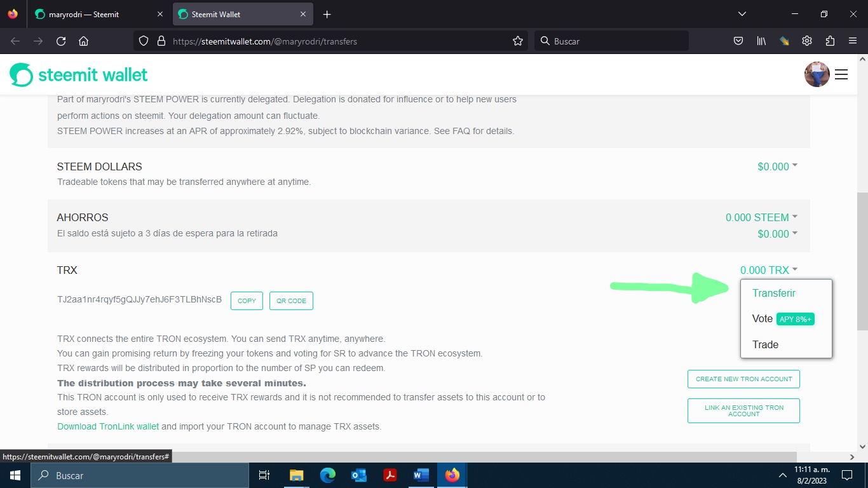868x488 pixels.
Task: Click CREATE NEW TRON ACCOUNT button
Action: tap(743, 379)
